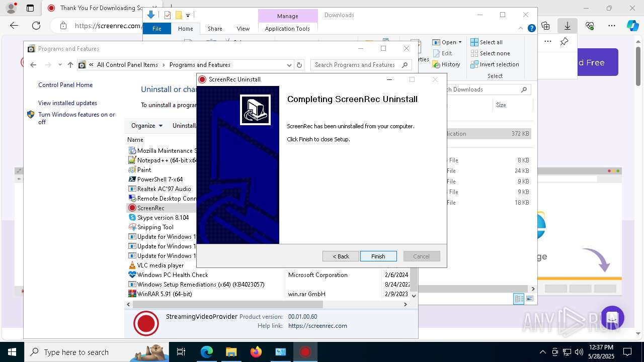
Task: Click volume icon in system tray
Action: tap(579, 352)
